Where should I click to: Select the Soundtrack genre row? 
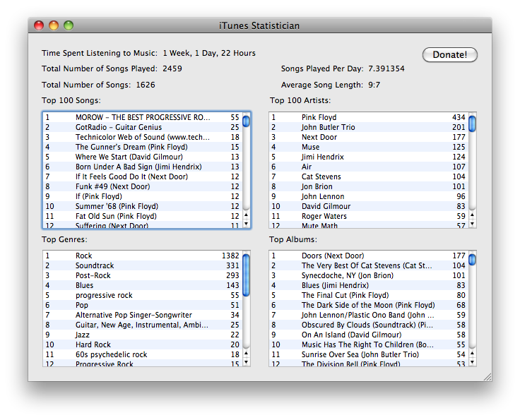pyautogui.click(x=143, y=265)
